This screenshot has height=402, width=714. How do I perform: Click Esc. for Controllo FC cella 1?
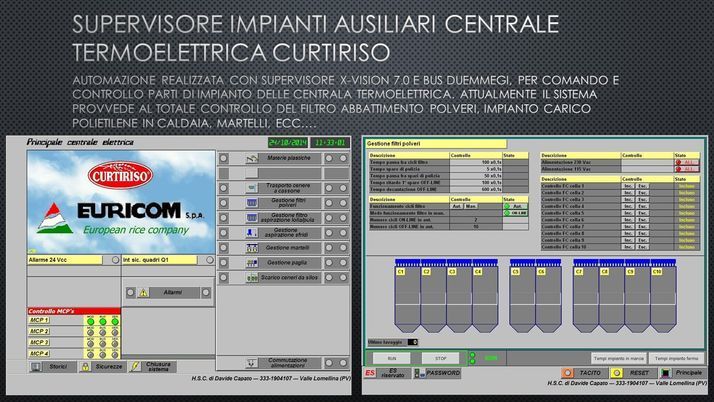[642, 186]
